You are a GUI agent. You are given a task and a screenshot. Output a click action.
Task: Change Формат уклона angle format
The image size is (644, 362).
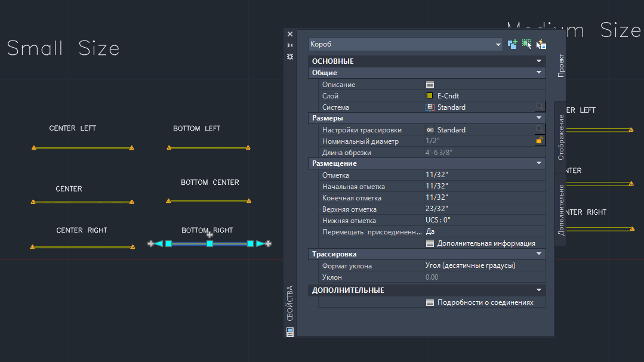[485, 265]
